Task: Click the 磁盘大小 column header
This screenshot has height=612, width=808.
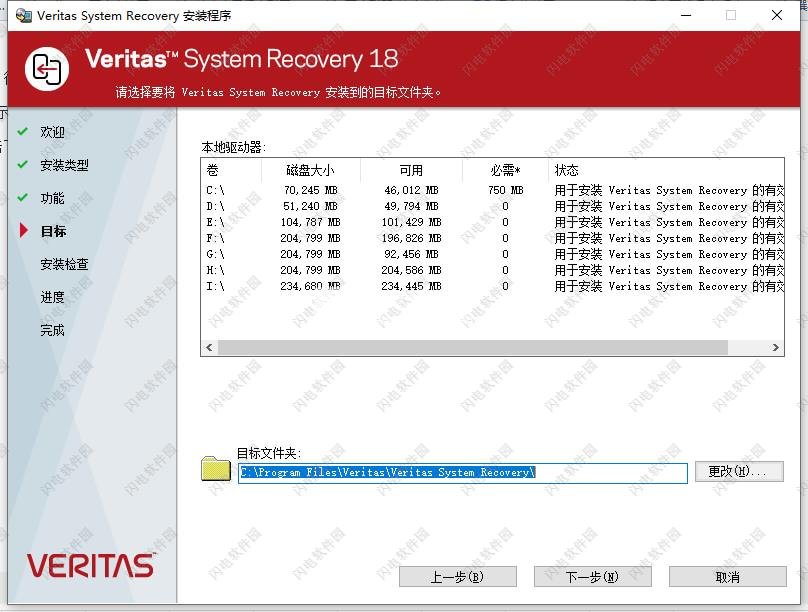Action: (x=311, y=171)
